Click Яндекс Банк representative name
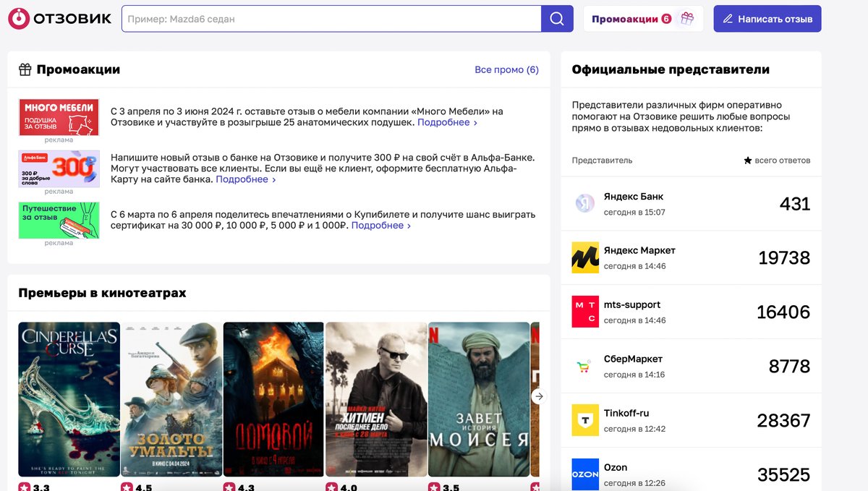Viewport: 868px width, 491px height. tap(634, 197)
